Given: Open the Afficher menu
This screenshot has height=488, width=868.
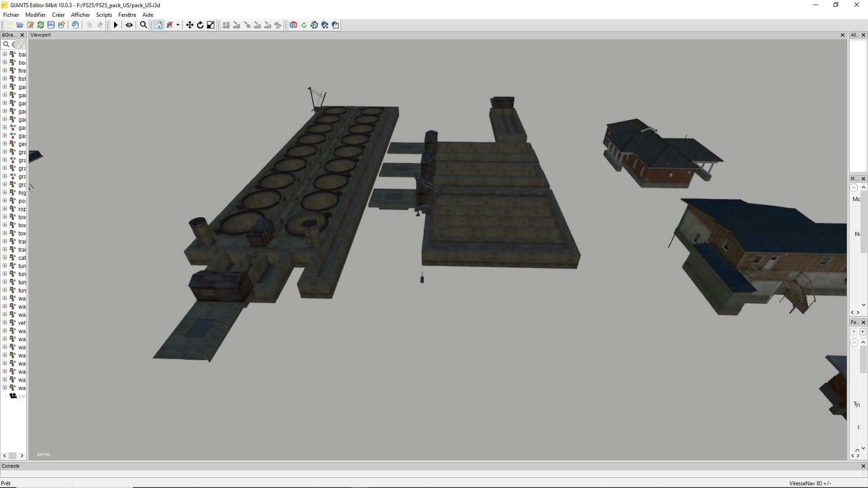Looking at the screenshot, I should point(80,14).
